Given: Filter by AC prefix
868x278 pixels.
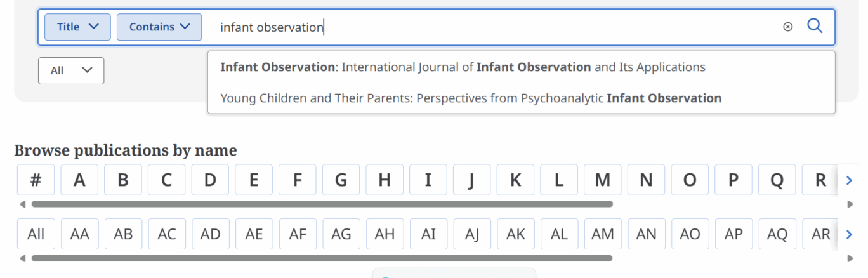Looking at the screenshot, I should tap(167, 234).
